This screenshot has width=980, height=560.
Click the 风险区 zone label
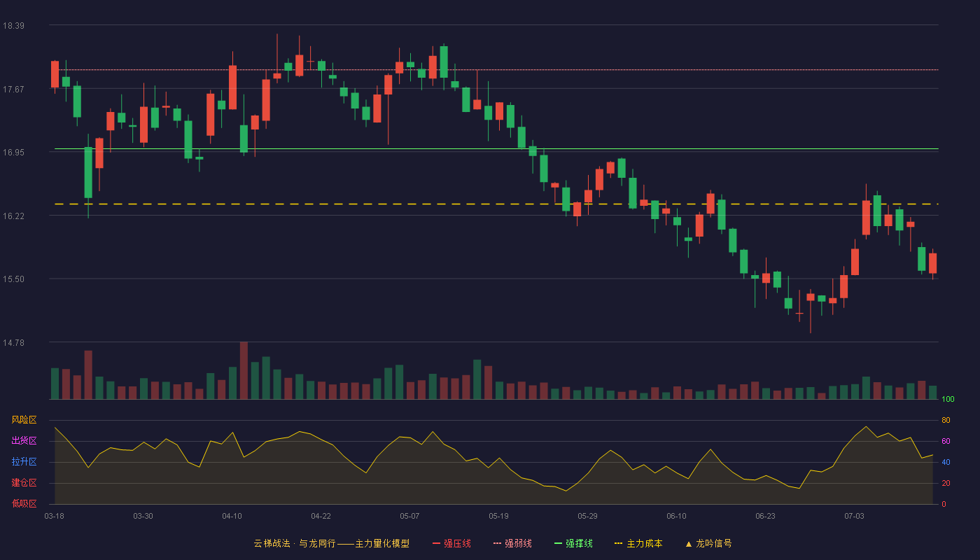(x=24, y=420)
